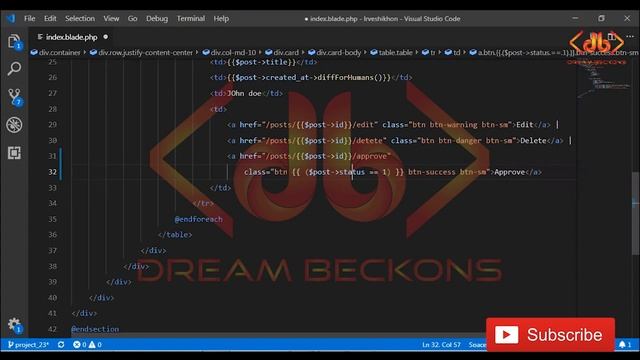Click the a.btn breadcrumb item
The width and height of the screenshot is (640, 360).
pyautogui.click(x=554, y=52)
